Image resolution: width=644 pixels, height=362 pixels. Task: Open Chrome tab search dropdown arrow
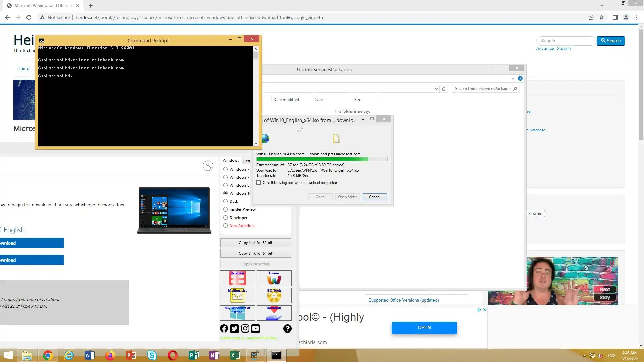pyautogui.click(x=602, y=6)
